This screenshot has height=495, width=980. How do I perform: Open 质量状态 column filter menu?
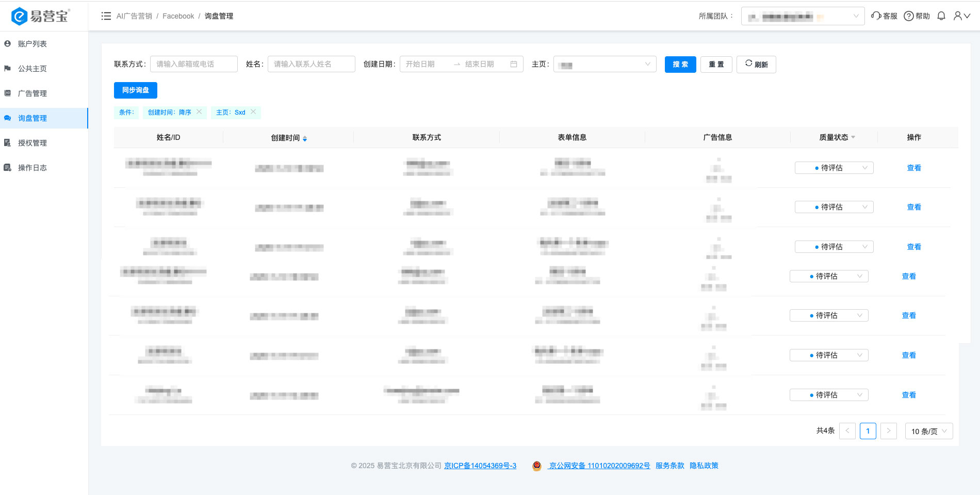coord(854,137)
